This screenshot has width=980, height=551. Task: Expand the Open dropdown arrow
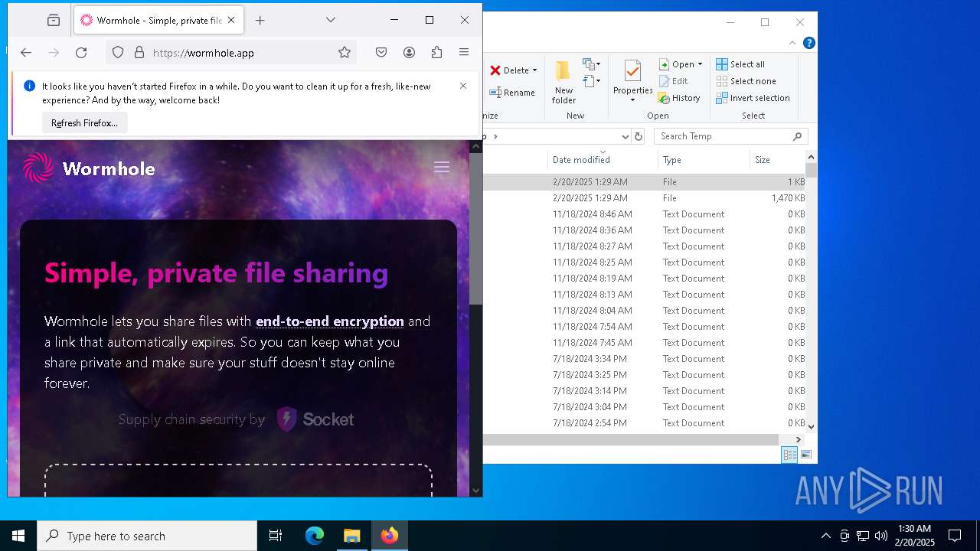coord(700,64)
